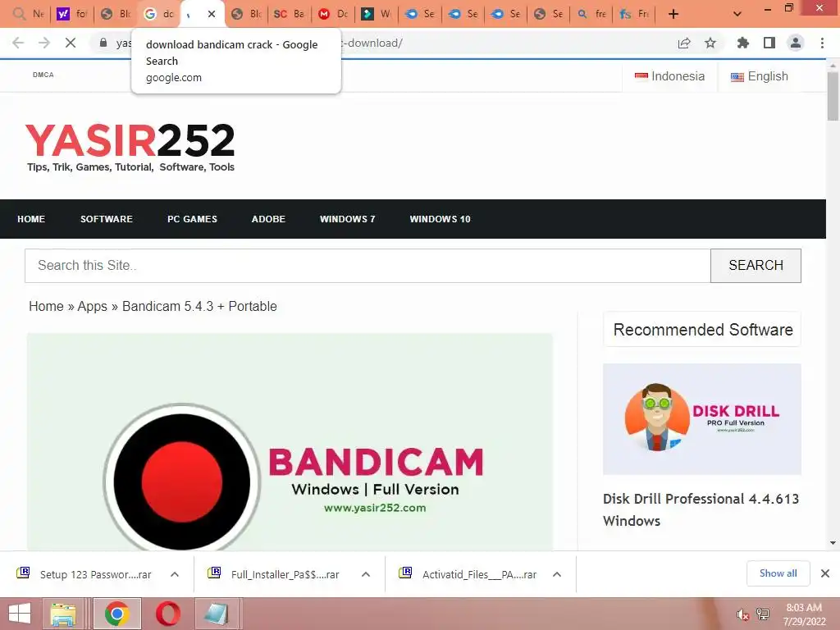Click the DMCA link
The width and height of the screenshot is (840, 630).
click(x=43, y=75)
